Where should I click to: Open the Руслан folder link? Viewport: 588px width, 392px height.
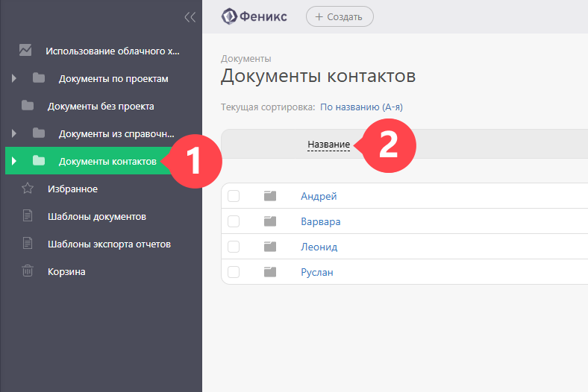click(317, 273)
